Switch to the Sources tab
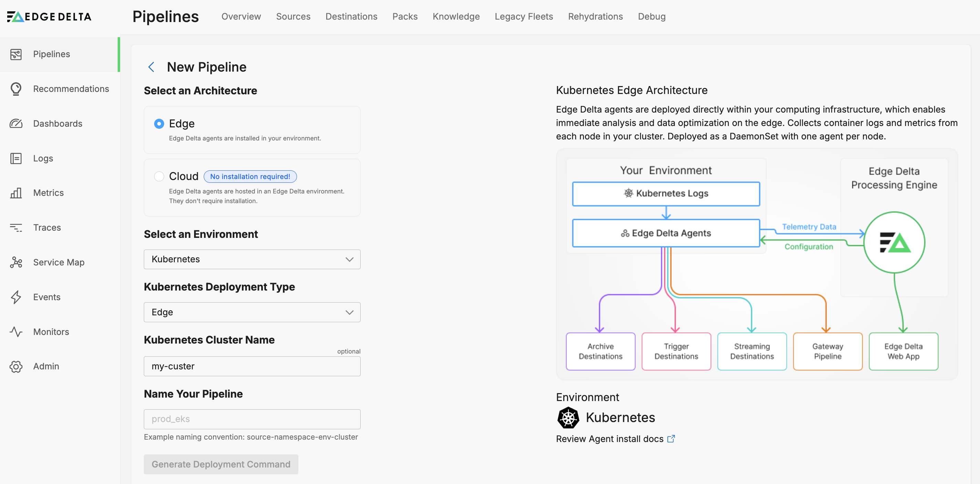This screenshot has width=980, height=484. click(293, 17)
